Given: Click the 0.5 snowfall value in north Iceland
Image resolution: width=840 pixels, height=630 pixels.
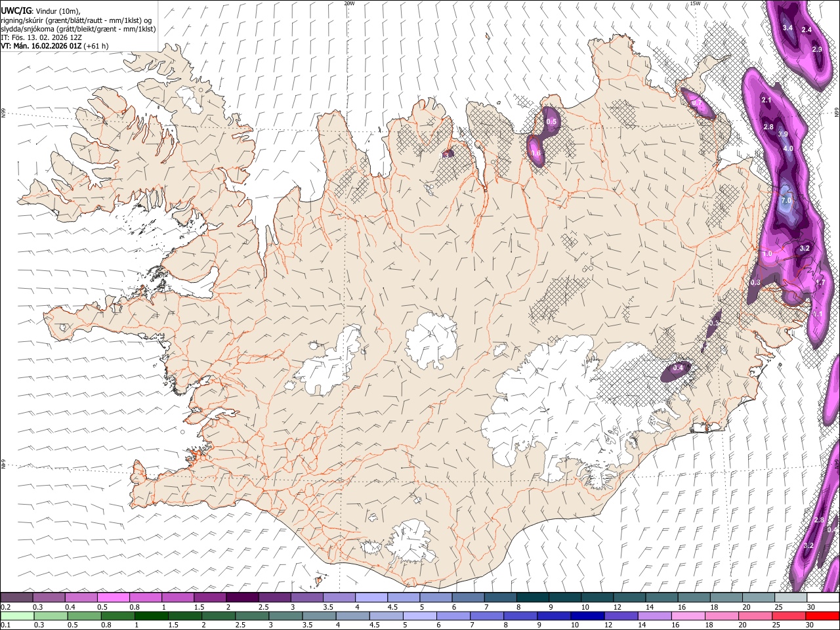Looking at the screenshot, I should pyautogui.click(x=551, y=122).
